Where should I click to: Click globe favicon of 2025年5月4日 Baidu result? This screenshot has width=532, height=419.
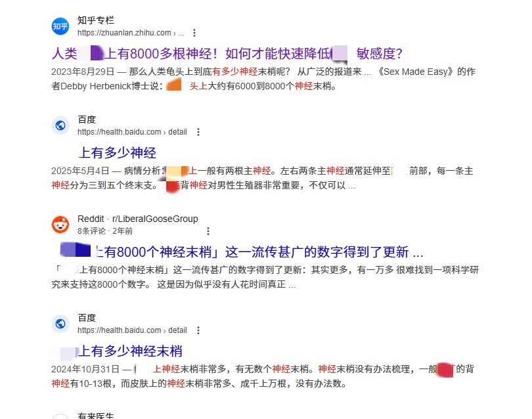[60, 125]
